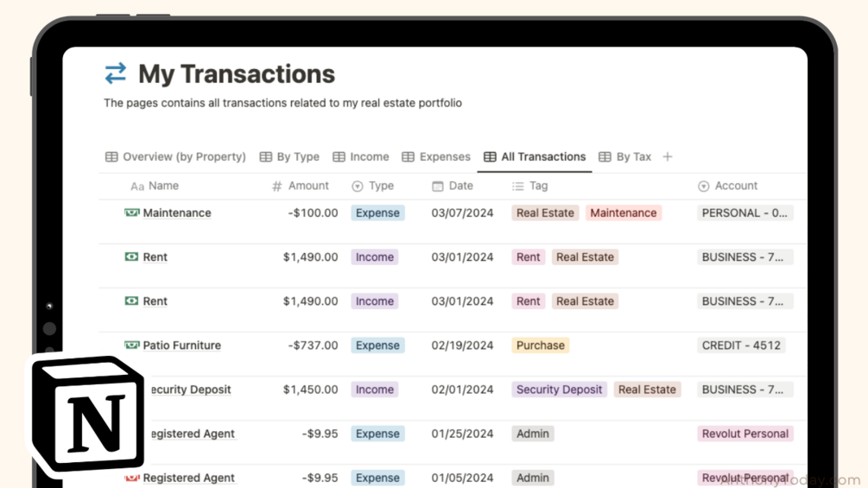Click the Maintenance row money icon
Viewport: 868px width, 488px height.
(132, 212)
